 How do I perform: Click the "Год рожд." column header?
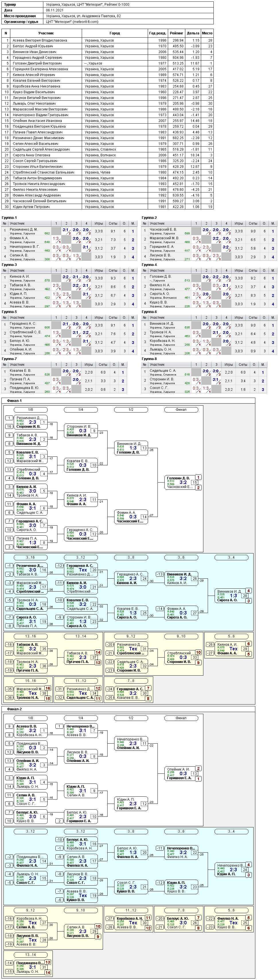pos(157,33)
